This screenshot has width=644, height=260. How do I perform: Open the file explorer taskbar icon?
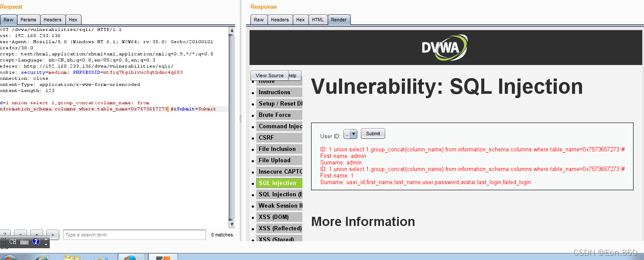pyautogui.click(x=72, y=257)
